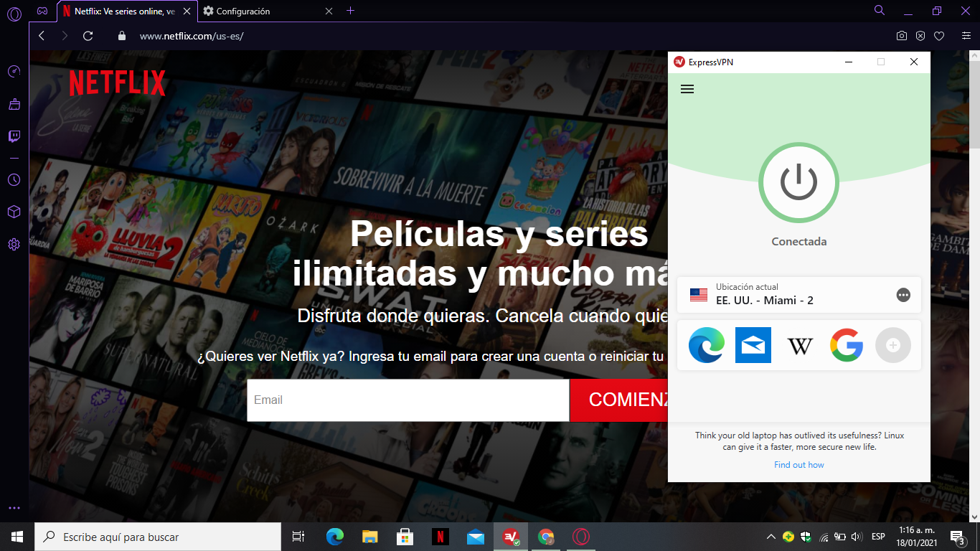The width and height of the screenshot is (980, 551).
Task: Open the sidebar Settings gear icon
Action: pos(14,245)
